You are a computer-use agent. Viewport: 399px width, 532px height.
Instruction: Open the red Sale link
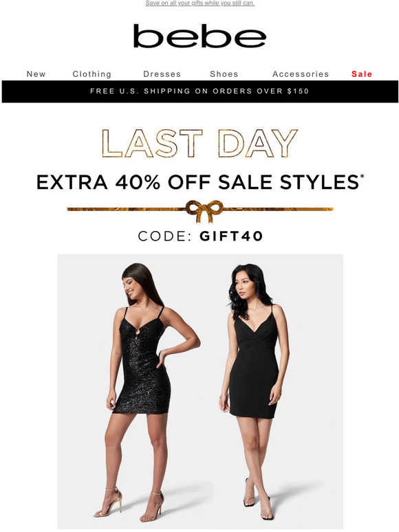pyautogui.click(x=362, y=74)
